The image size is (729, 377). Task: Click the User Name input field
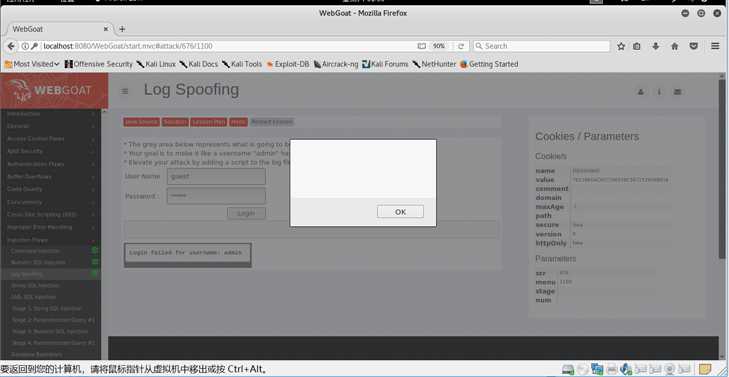pyautogui.click(x=216, y=177)
